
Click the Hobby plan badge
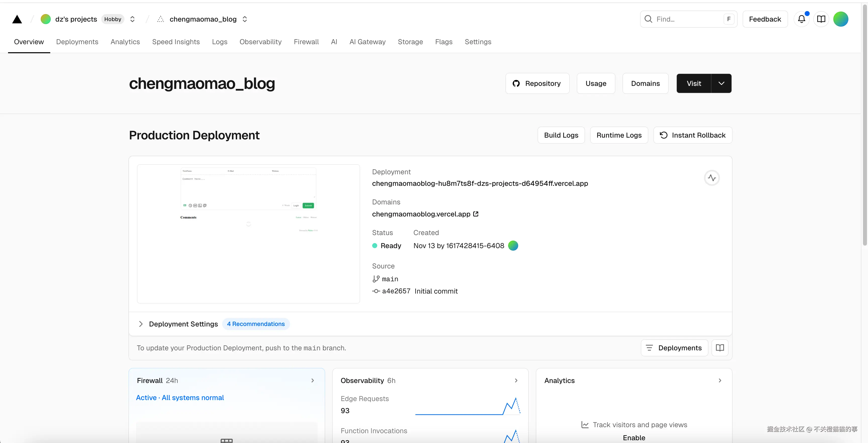(113, 19)
